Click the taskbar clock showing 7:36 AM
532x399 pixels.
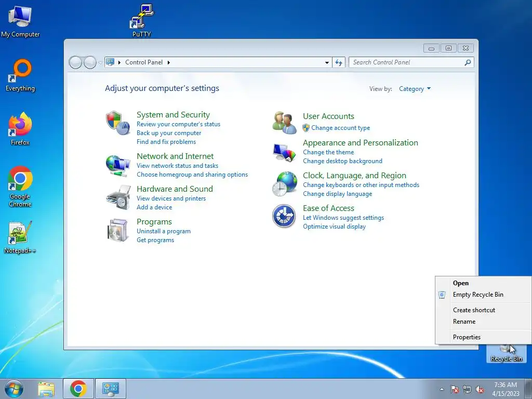coord(506,389)
